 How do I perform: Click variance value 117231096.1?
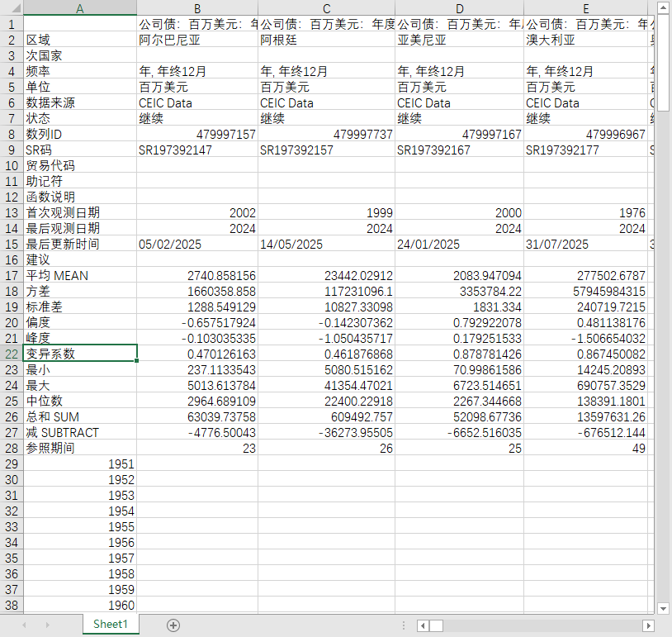(327, 292)
